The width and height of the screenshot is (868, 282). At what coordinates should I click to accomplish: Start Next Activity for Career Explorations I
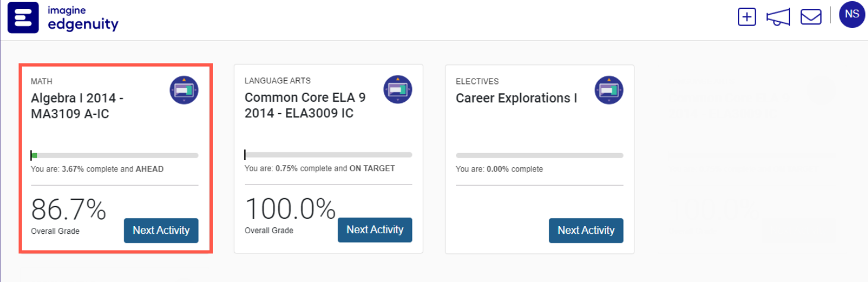click(586, 230)
